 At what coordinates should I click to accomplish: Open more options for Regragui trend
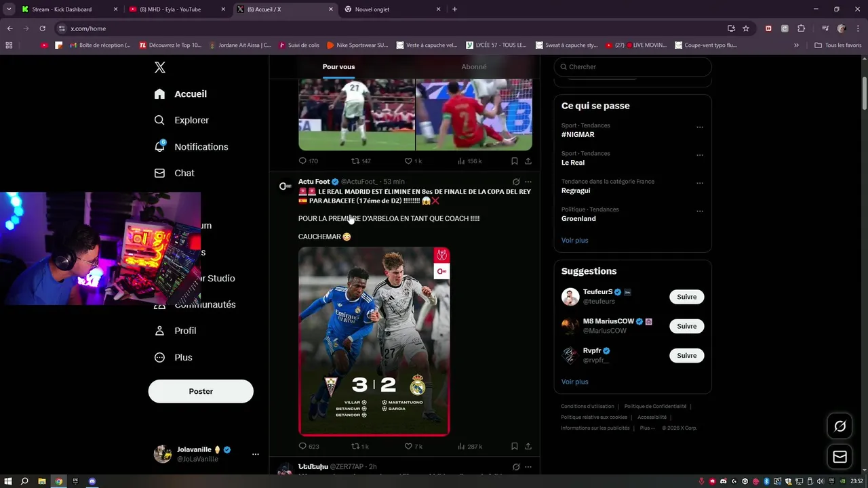point(700,183)
